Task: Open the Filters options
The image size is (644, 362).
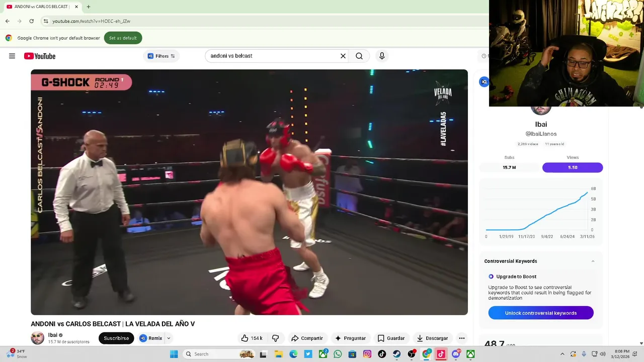Action: click(x=162, y=56)
